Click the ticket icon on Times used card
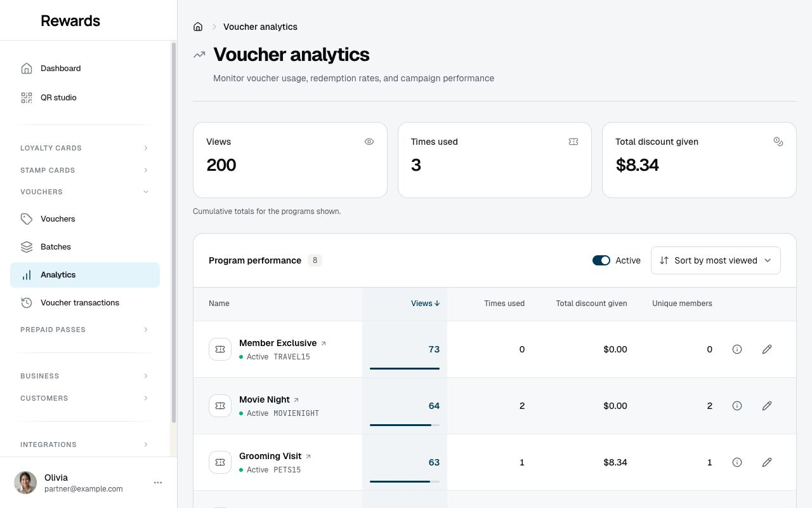The width and height of the screenshot is (812, 508). click(573, 142)
